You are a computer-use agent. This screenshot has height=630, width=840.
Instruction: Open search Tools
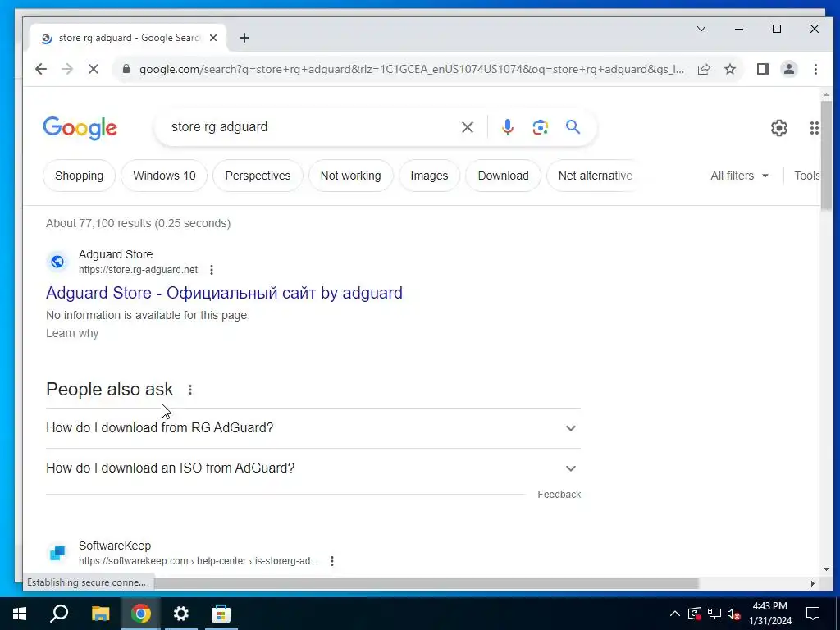807,176
